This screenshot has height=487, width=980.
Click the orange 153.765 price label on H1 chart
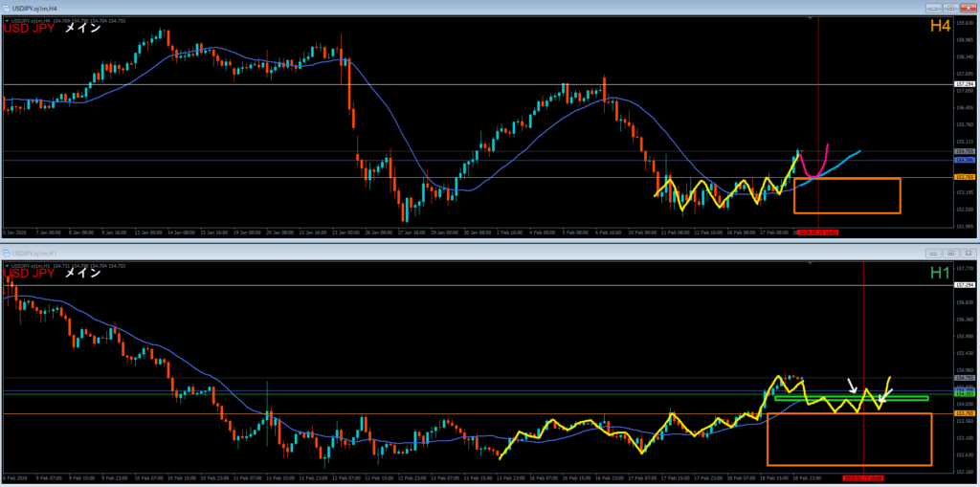pyautogui.click(x=965, y=413)
